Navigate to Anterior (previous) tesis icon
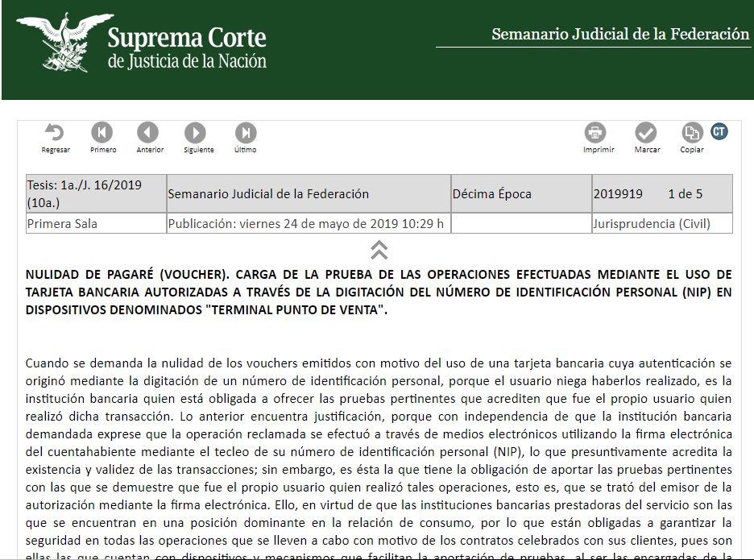This screenshot has height=560, width=754. point(147,132)
